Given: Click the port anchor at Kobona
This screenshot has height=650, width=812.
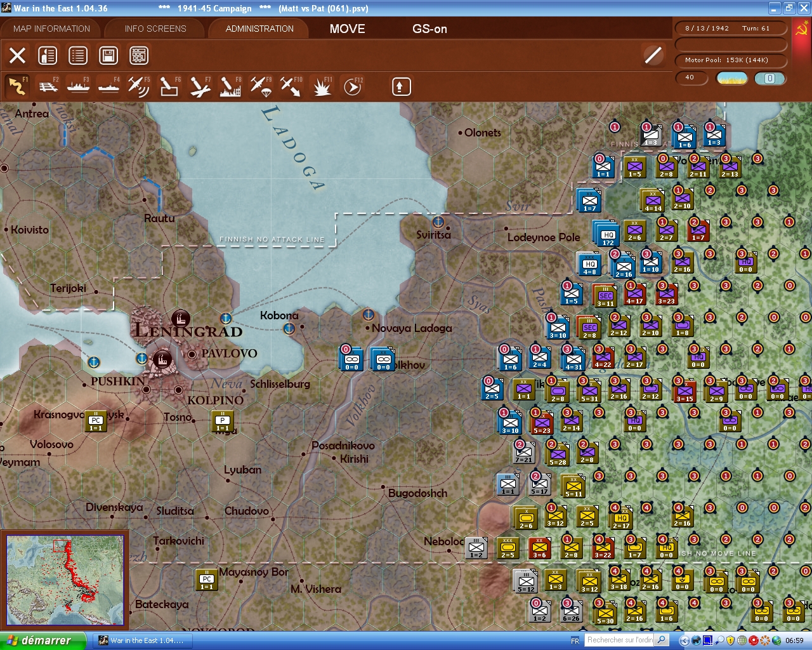Looking at the screenshot, I should (x=289, y=328).
